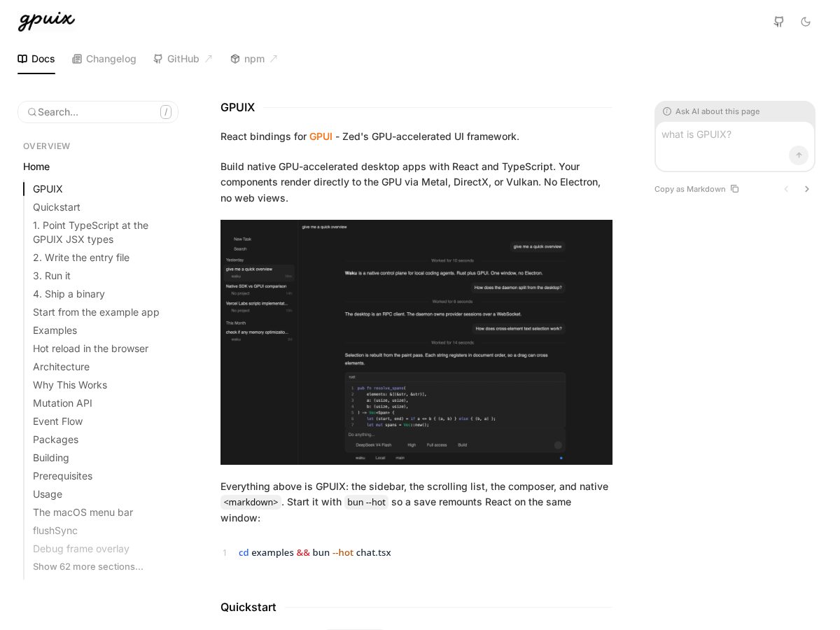Click Copy as Markdown

point(696,189)
